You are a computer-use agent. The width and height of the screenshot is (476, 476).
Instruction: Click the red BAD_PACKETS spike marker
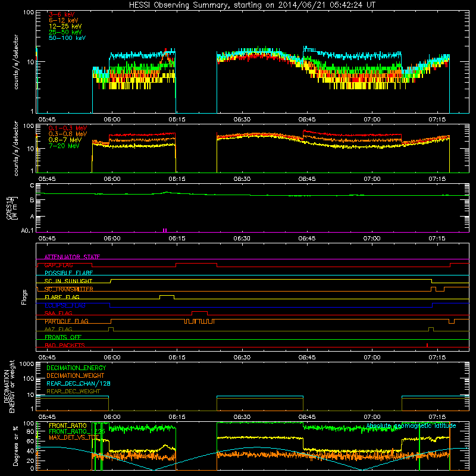click(x=427, y=345)
